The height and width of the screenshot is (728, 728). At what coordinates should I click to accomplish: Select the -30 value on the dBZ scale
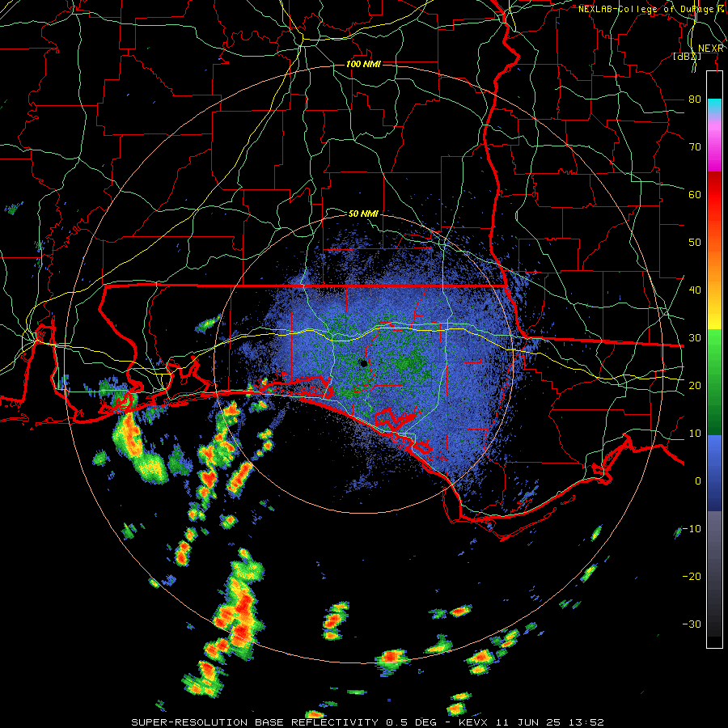point(692,624)
